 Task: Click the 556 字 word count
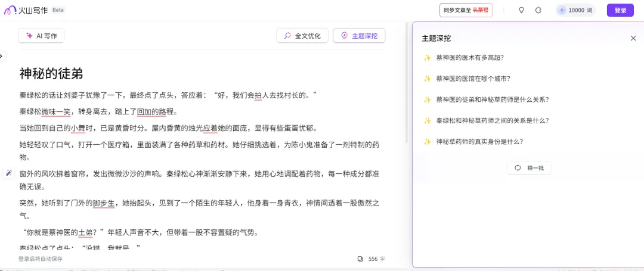tap(377, 258)
